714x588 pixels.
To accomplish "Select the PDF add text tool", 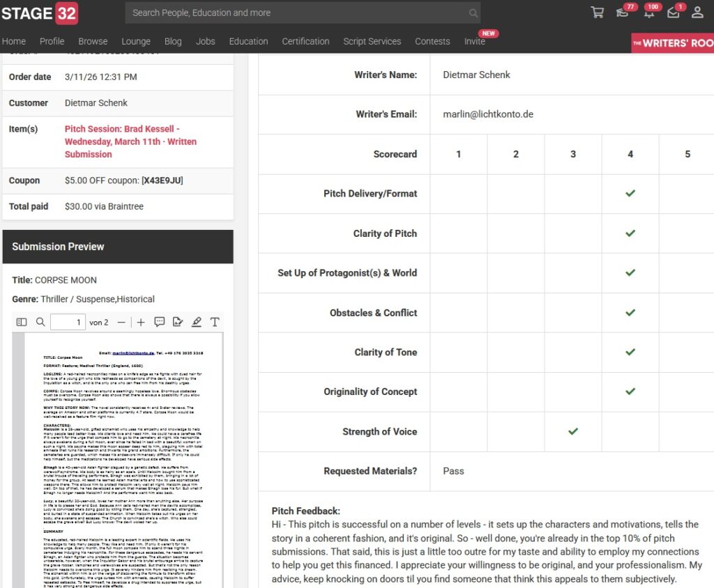I will tap(215, 322).
